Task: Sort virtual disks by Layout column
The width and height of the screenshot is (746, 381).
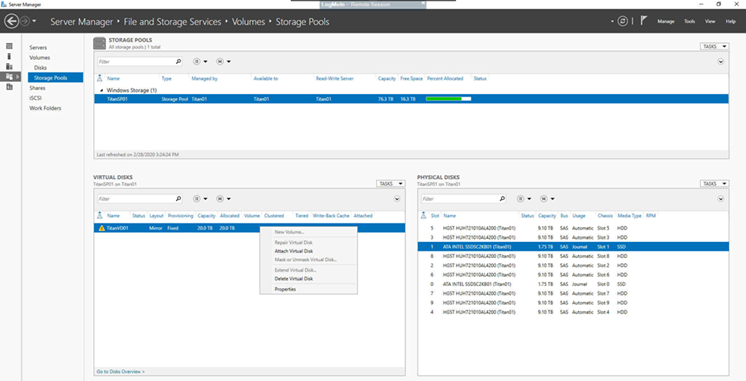Action: coord(156,215)
